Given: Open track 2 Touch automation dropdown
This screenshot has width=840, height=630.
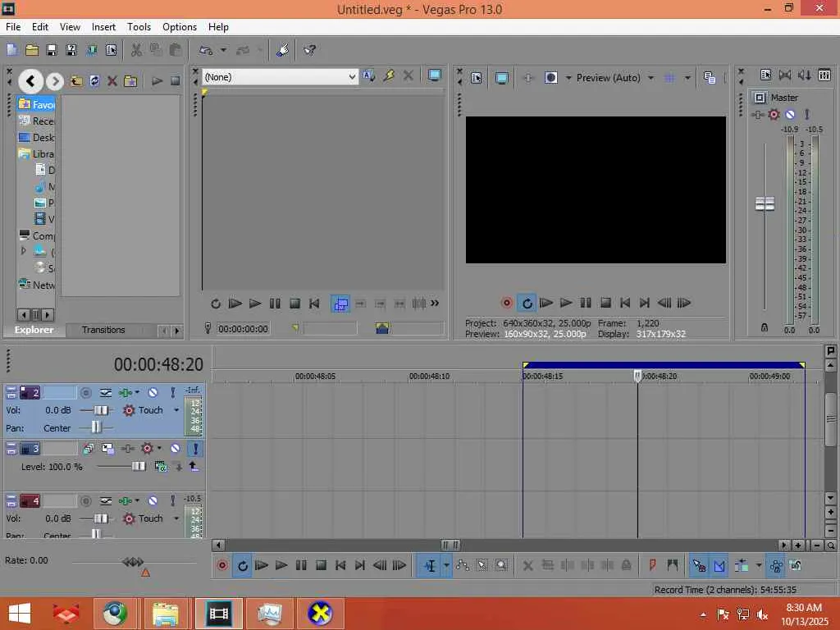Looking at the screenshot, I should pyautogui.click(x=176, y=410).
